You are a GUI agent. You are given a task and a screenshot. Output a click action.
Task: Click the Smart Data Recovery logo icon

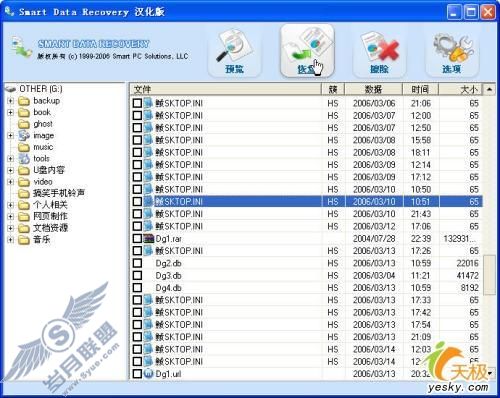click(x=21, y=47)
